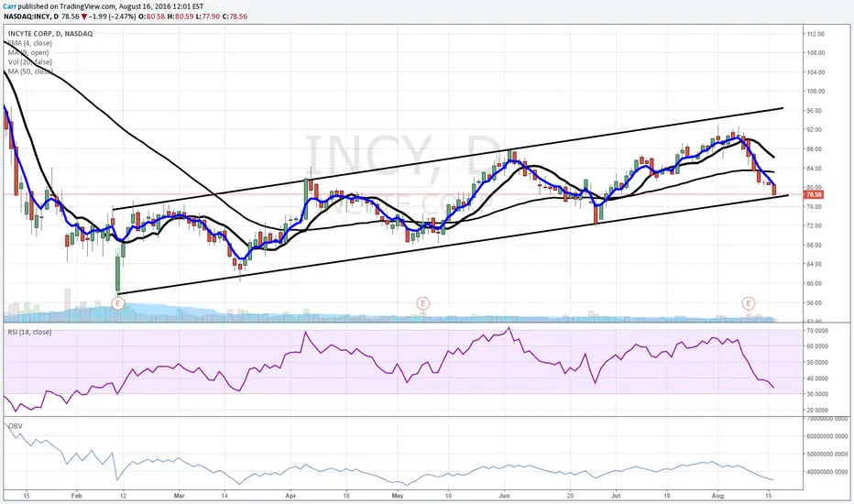Click the earnings E marker near Aug
This screenshot has width=854, height=504.
749,303
